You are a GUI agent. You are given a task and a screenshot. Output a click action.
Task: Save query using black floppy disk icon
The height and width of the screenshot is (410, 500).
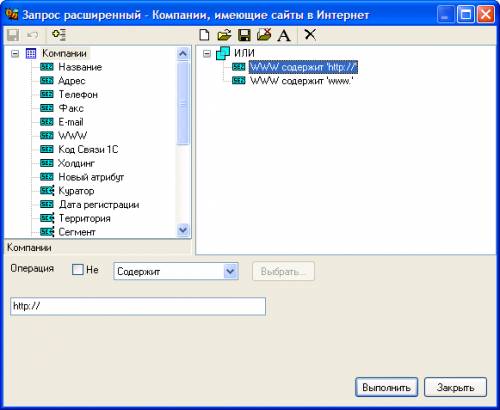(x=244, y=35)
